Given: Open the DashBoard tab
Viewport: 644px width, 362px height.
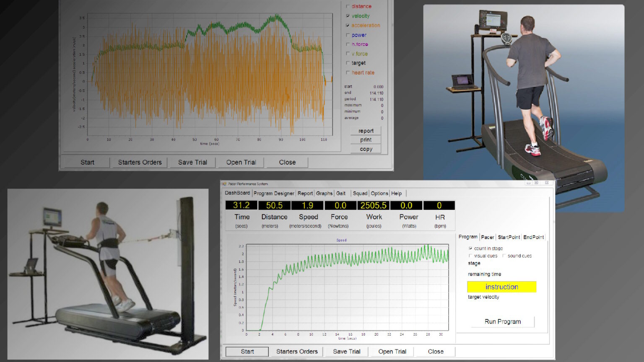Looking at the screenshot, I should pyautogui.click(x=237, y=193).
